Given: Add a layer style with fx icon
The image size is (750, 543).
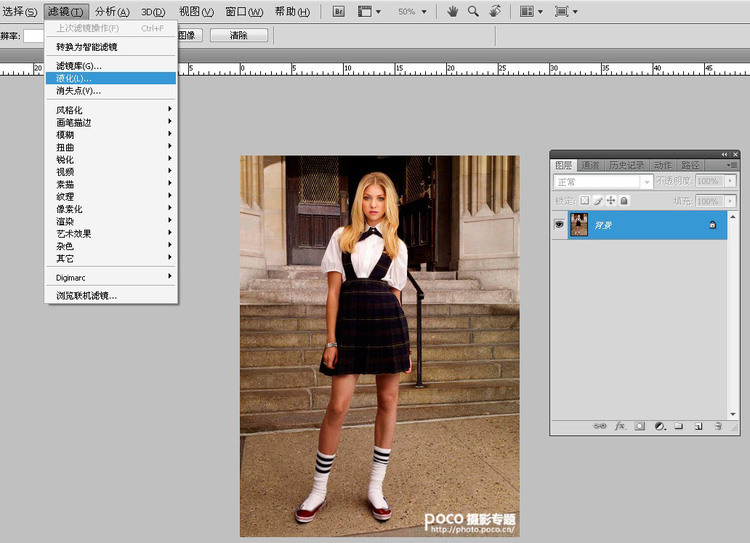Looking at the screenshot, I should [x=619, y=426].
